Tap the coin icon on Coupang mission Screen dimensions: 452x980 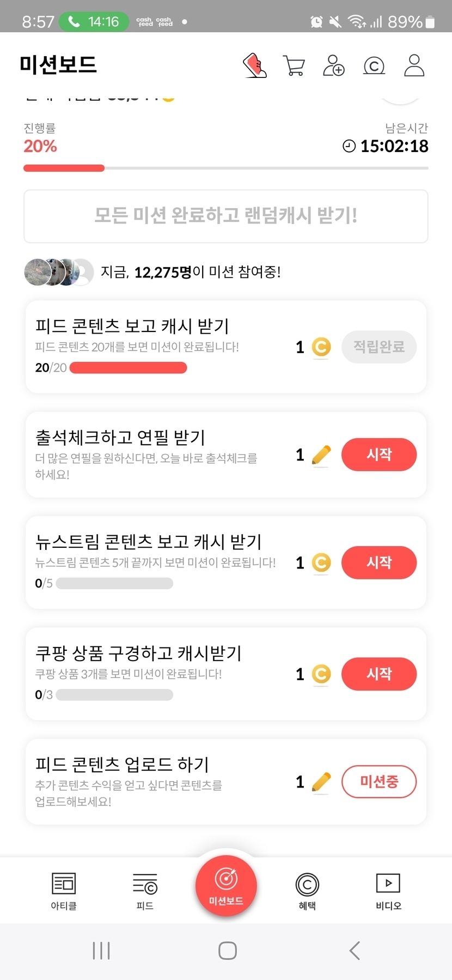321,674
